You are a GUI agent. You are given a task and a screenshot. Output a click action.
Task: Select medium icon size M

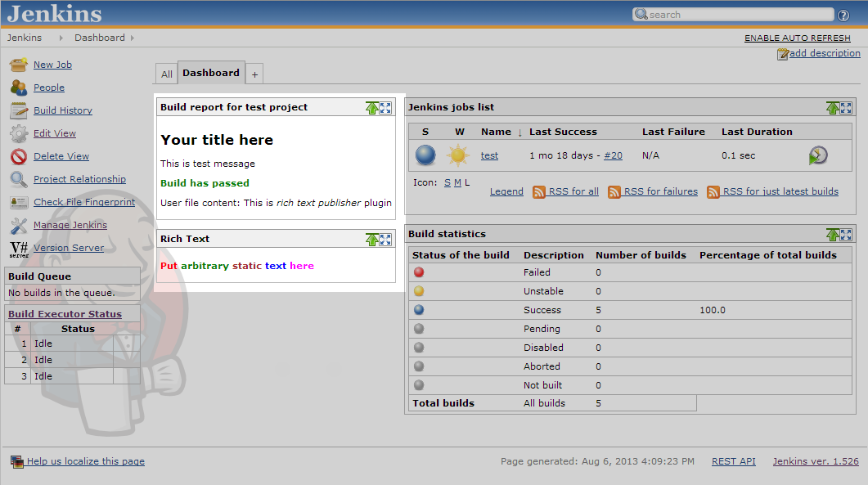tap(457, 182)
